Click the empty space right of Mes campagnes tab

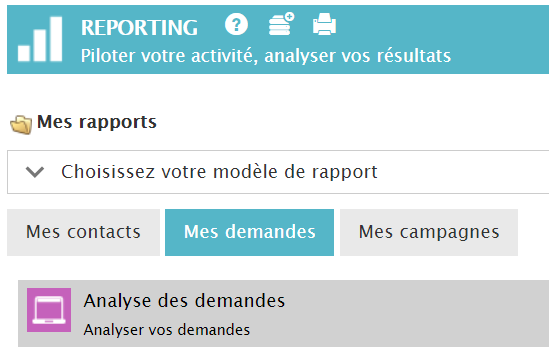(x=534, y=233)
